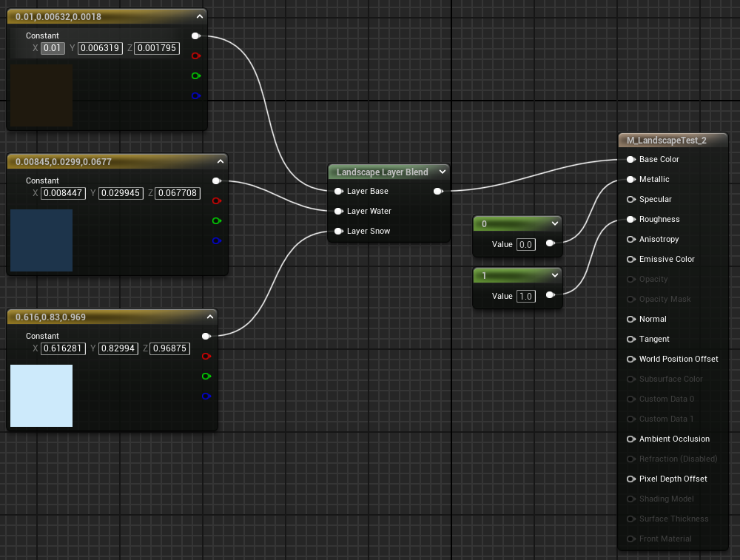Expand the Landscape Layer Blend node chevron

[442, 172]
